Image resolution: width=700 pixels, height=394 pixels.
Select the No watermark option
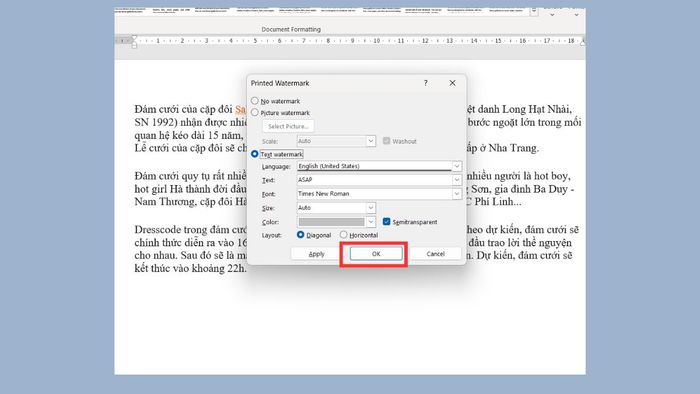[x=255, y=101]
